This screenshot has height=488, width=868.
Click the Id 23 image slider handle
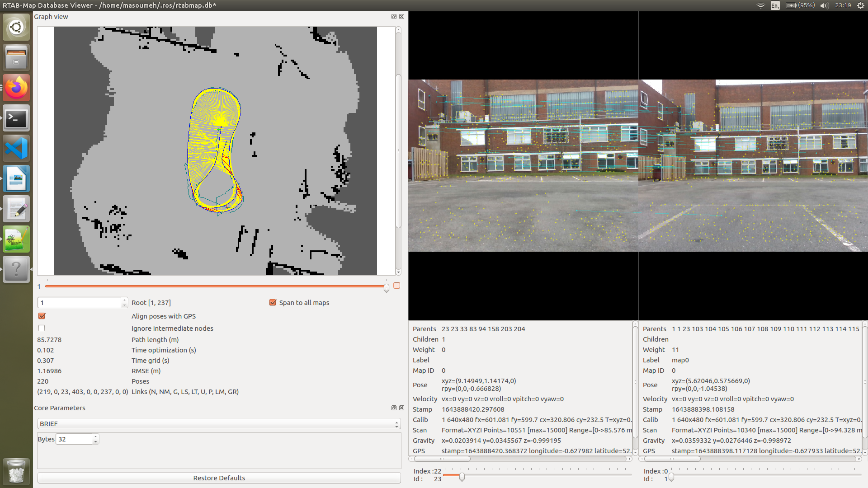coord(462,477)
